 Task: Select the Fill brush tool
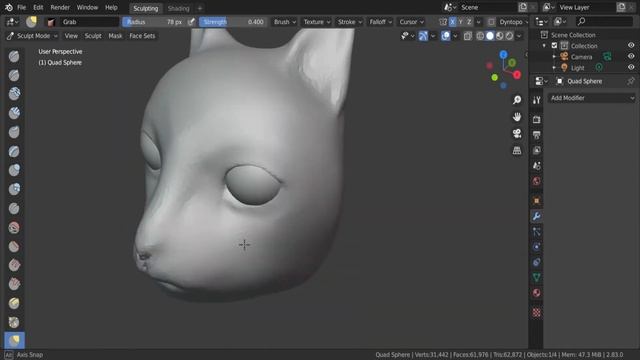tap(14, 265)
